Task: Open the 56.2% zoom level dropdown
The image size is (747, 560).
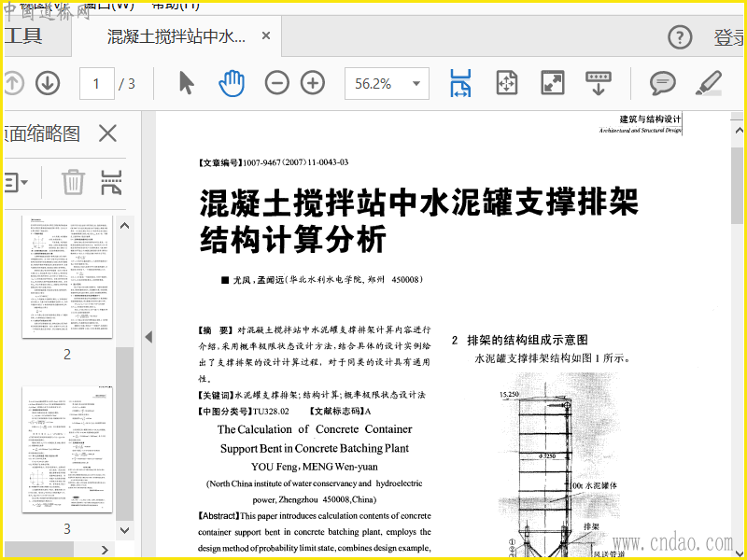Action: pyautogui.click(x=387, y=83)
